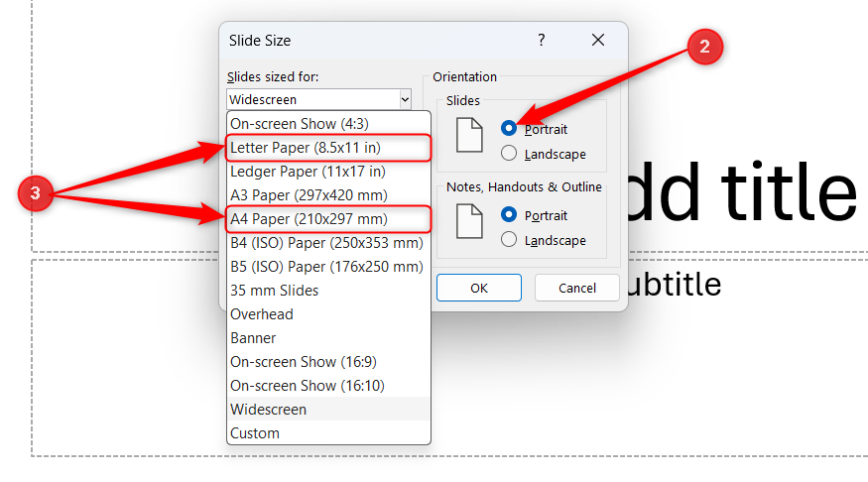Click the Notes, Handouts & Outline page icon
The image size is (868, 482).
pyautogui.click(x=469, y=221)
